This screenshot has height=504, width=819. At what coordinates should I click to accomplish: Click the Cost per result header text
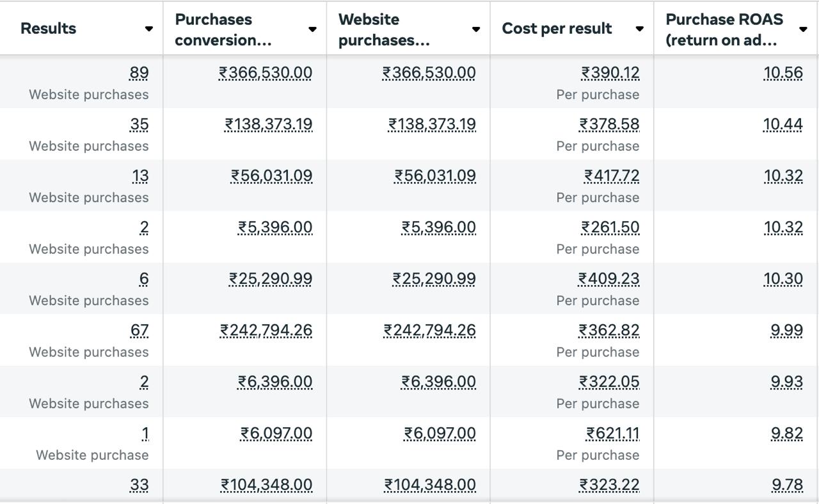(x=557, y=29)
